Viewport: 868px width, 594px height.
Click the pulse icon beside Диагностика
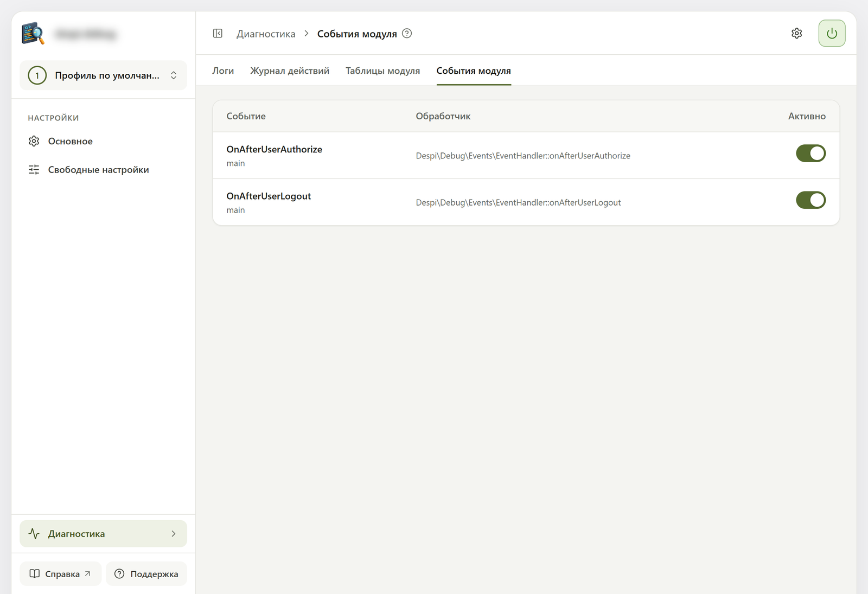point(34,534)
